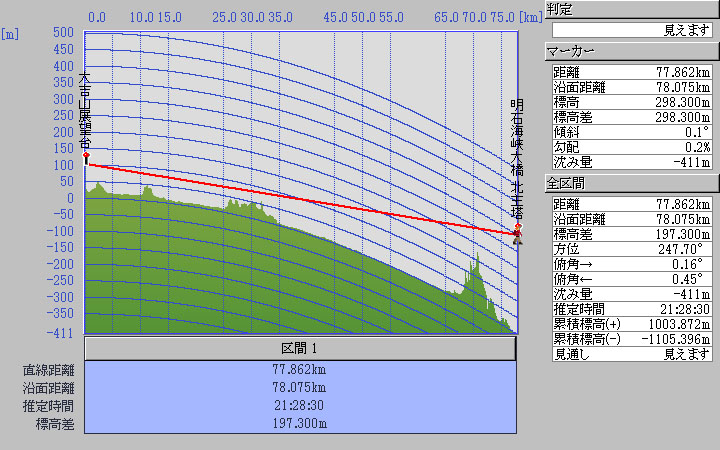The image size is (720, 450).
Task: Click the 400 elevation axis label
Action: coord(63,66)
